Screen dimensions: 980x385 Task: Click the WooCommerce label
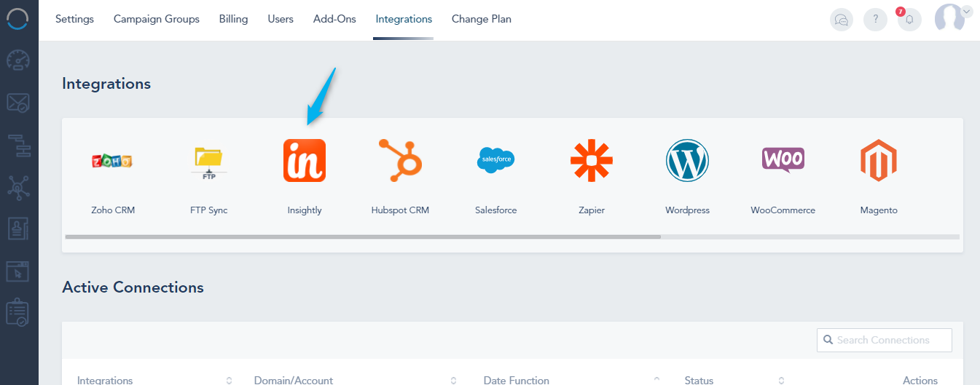(783, 210)
